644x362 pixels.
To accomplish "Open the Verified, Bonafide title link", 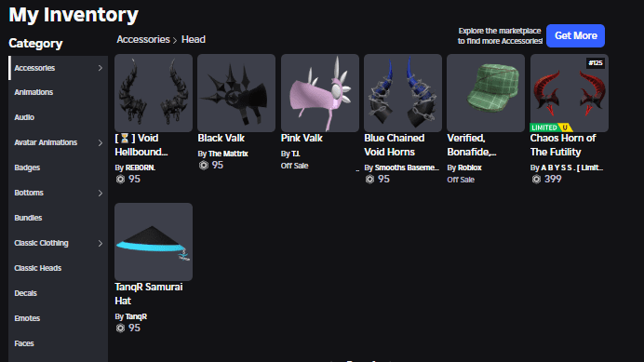I will click(472, 145).
